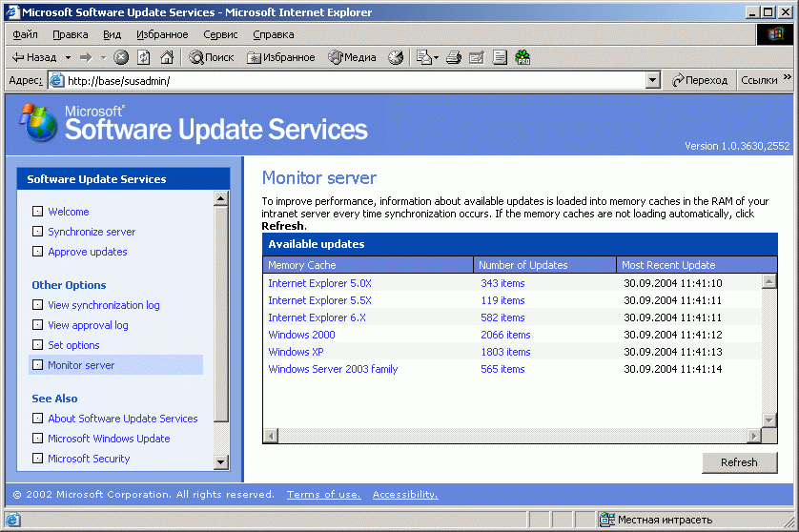
Task: Open the Вид menu
Action: click(x=113, y=34)
